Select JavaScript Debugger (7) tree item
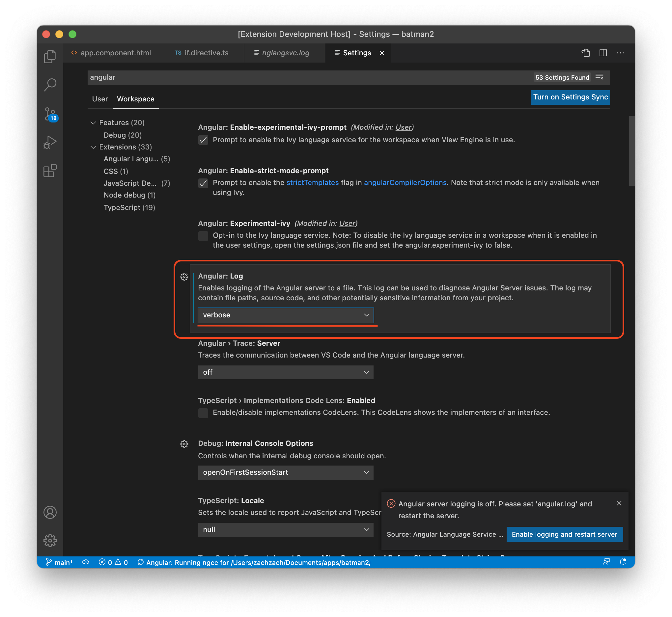Viewport: 672px width, 617px height. coord(137,183)
